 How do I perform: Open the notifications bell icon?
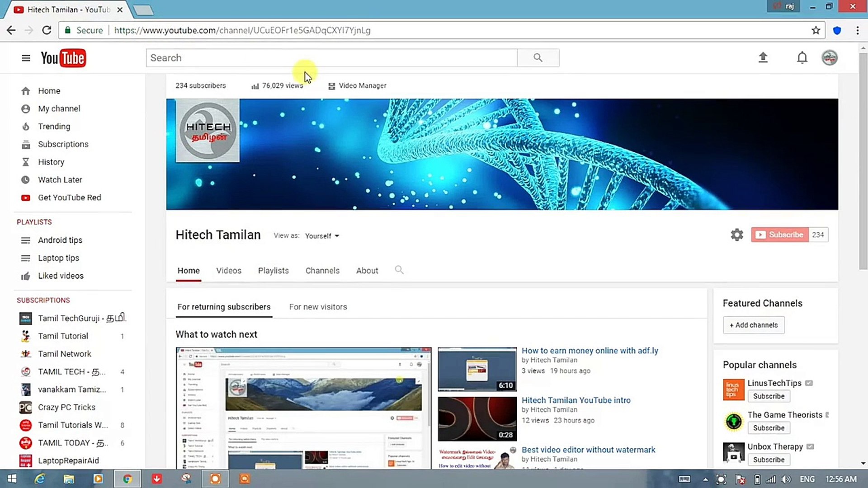click(802, 58)
